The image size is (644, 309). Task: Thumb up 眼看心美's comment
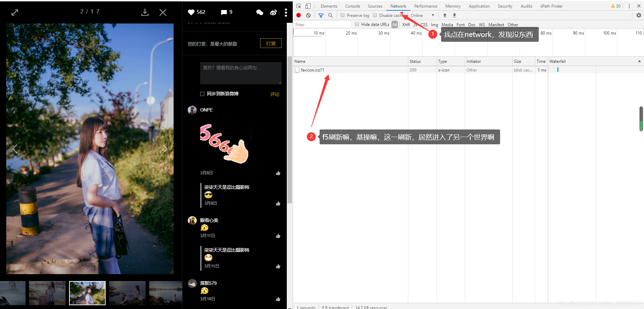click(x=278, y=236)
